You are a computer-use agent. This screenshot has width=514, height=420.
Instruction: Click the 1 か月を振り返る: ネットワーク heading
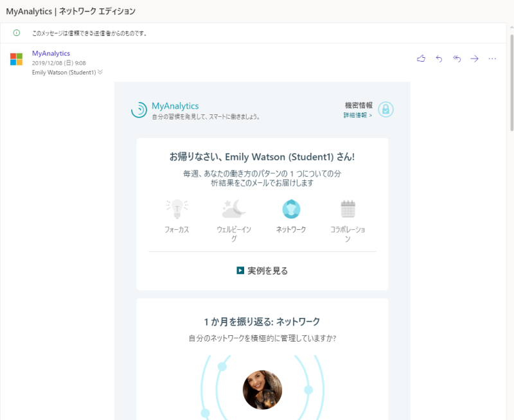(x=262, y=322)
